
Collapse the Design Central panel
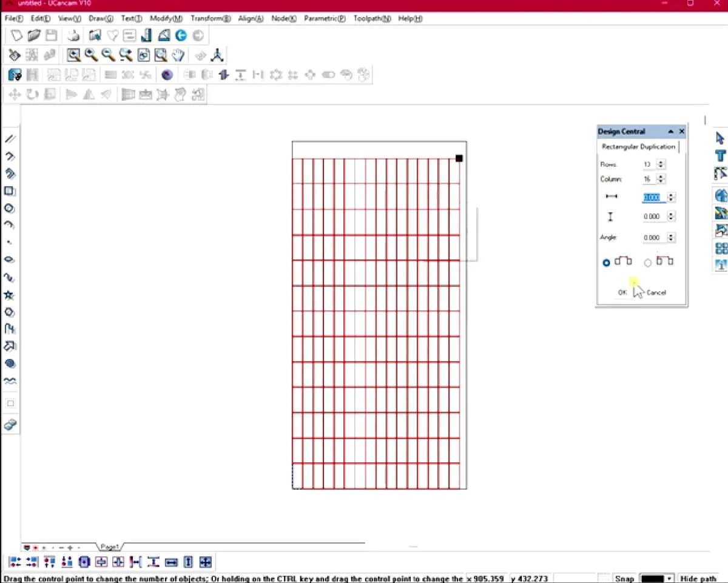tap(671, 132)
